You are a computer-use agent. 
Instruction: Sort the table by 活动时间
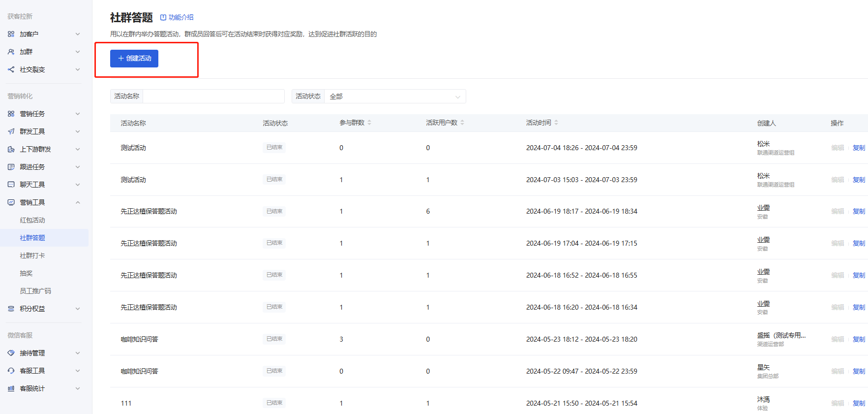click(556, 123)
